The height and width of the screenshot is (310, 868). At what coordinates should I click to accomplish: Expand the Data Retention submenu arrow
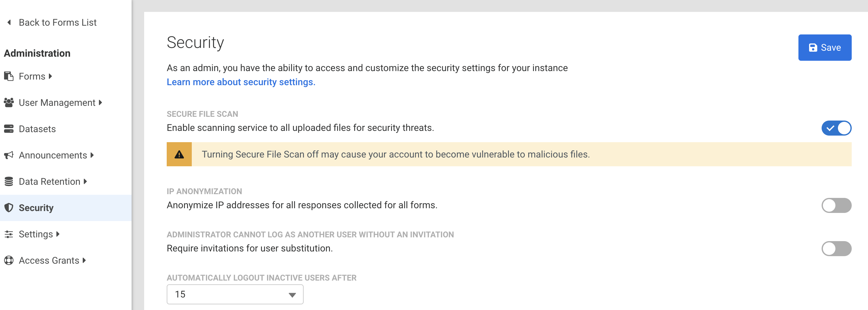[x=85, y=181]
